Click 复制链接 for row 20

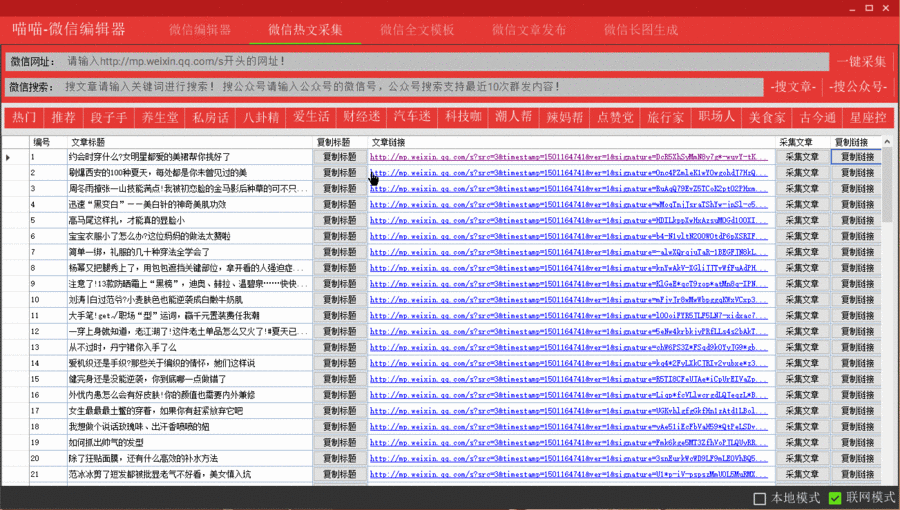coord(857,458)
